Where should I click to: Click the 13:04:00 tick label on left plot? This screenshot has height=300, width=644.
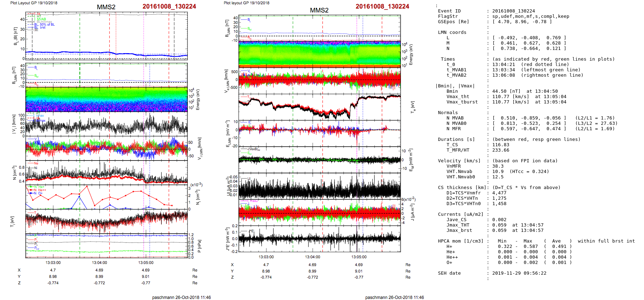[99, 263]
